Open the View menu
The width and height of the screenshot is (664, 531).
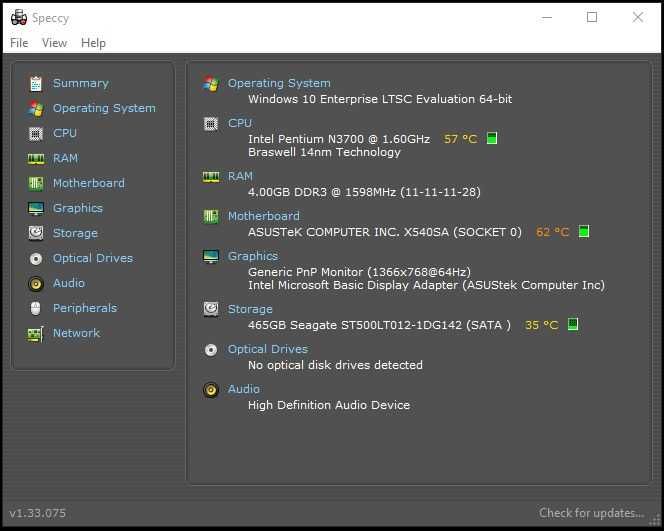(x=54, y=43)
